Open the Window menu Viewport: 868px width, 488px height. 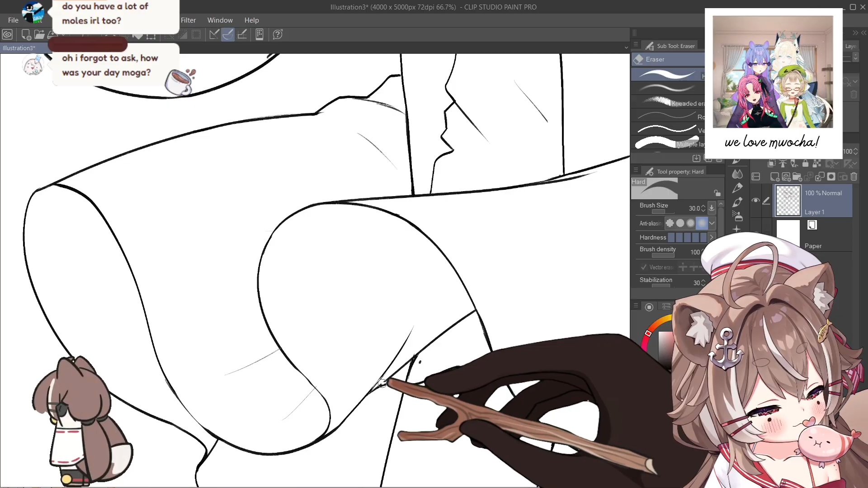[220, 20]
